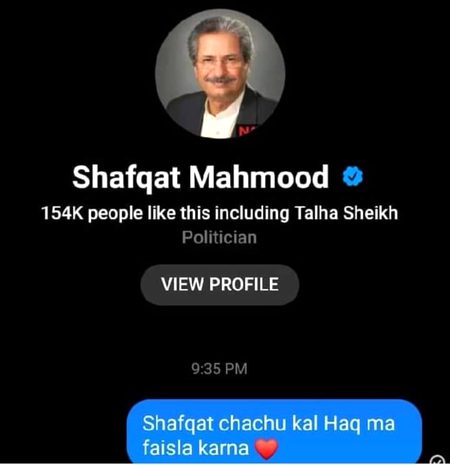
Task: Click the VIEW PROFILE button
Action: [x=220, y=284]
